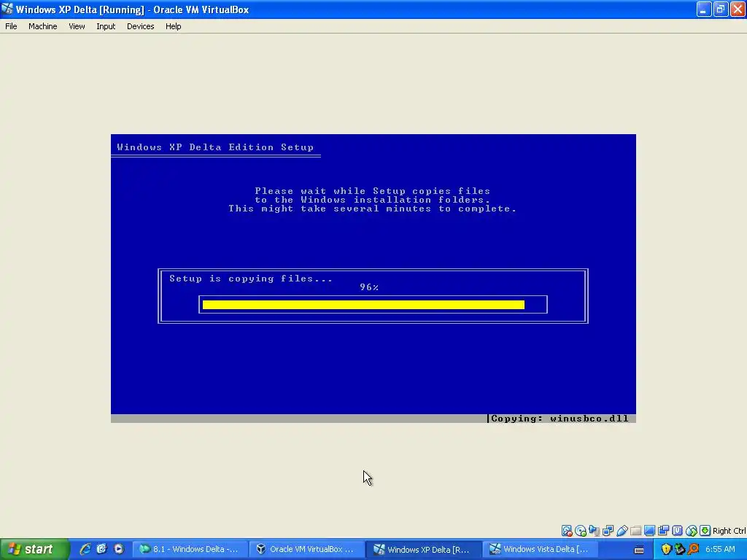Click the audio indicator icon
Screen dimensions: 747x560
pos(594,531)
